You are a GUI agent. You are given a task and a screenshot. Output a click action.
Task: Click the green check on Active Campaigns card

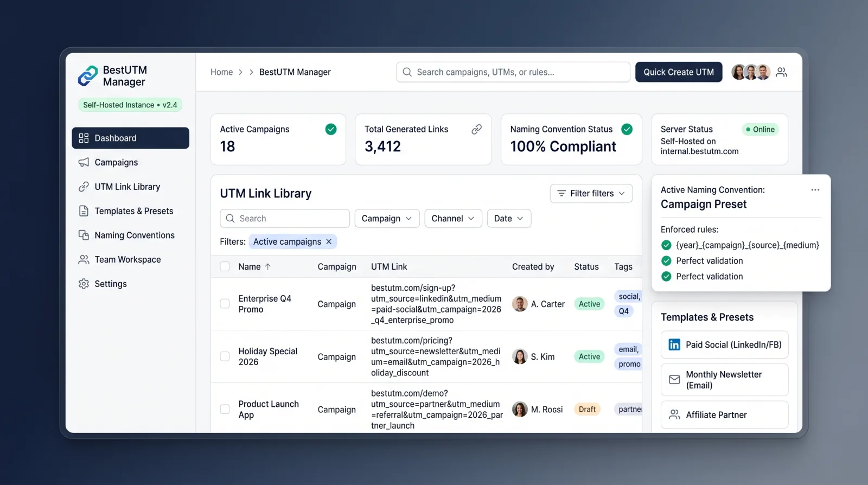[331, 129]
